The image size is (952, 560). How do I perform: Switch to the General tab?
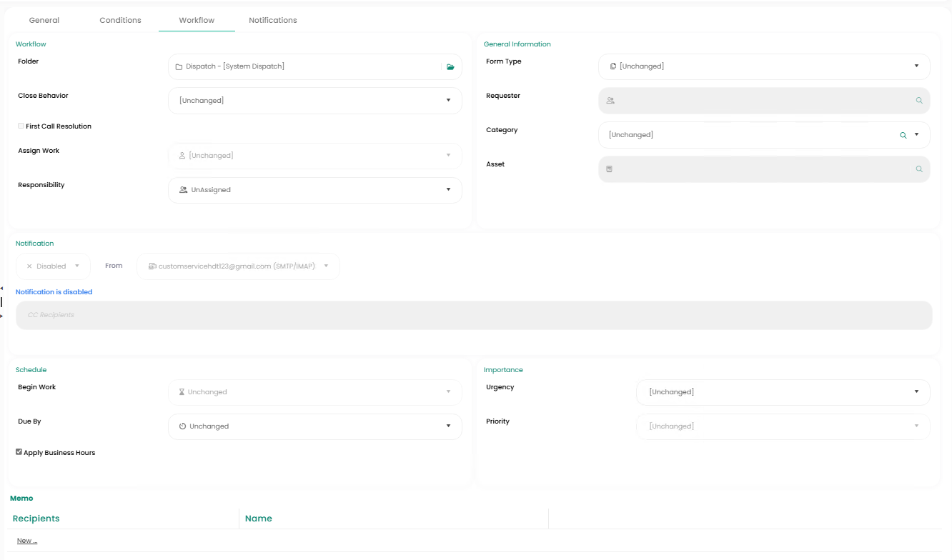(x=44, y=20)
